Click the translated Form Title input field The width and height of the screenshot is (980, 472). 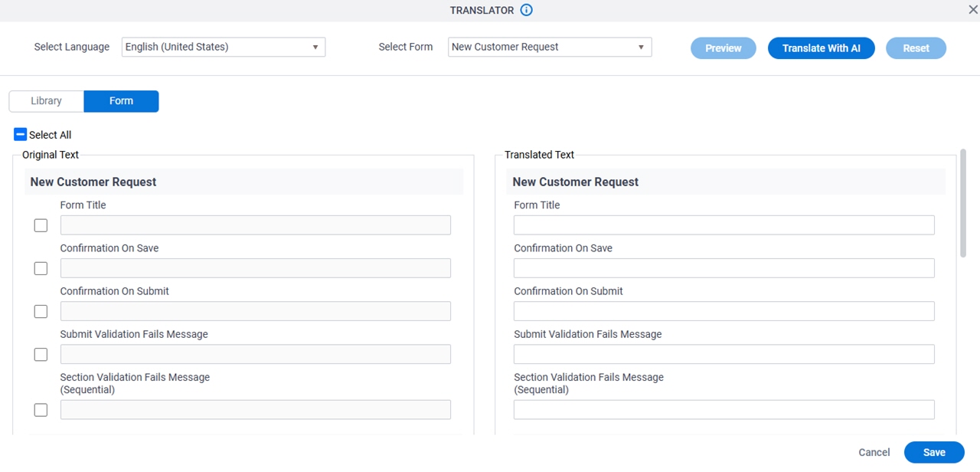[724, 225]
